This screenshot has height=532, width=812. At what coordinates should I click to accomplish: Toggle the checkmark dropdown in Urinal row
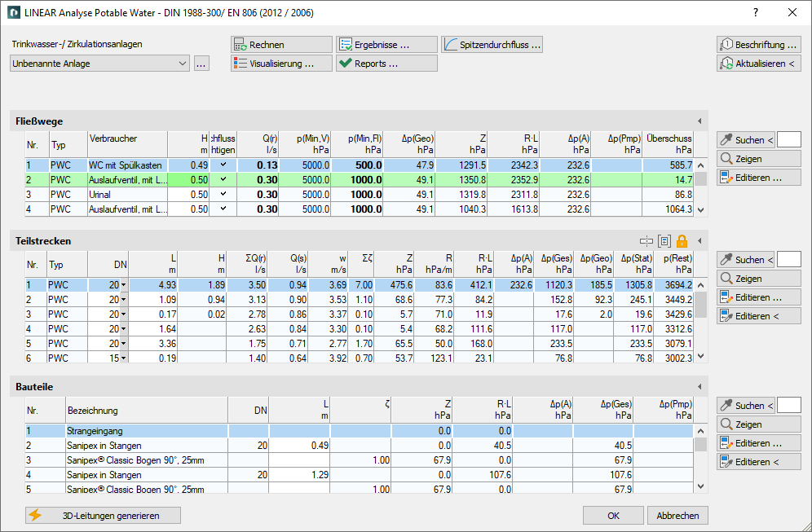tap(223, 194)
